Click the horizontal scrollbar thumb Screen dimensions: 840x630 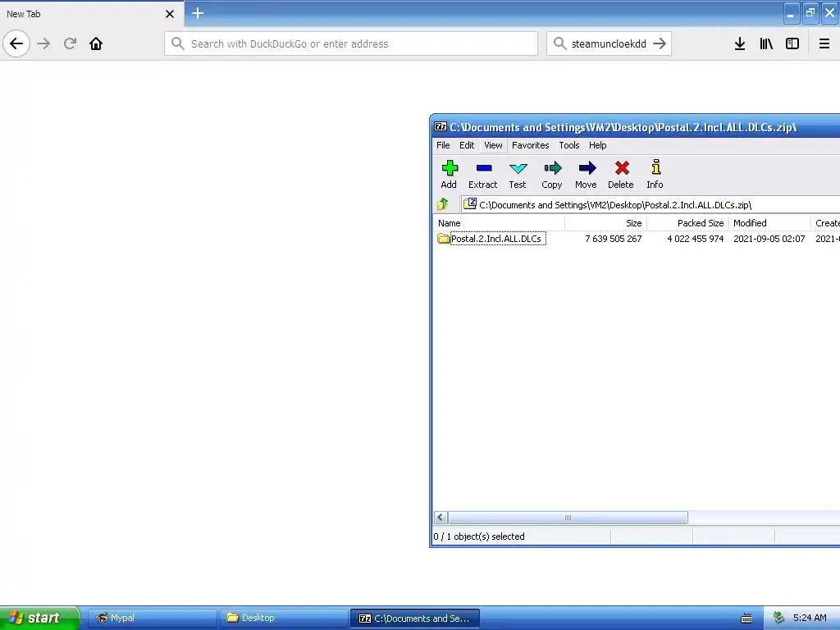click(x=568, y=518)
